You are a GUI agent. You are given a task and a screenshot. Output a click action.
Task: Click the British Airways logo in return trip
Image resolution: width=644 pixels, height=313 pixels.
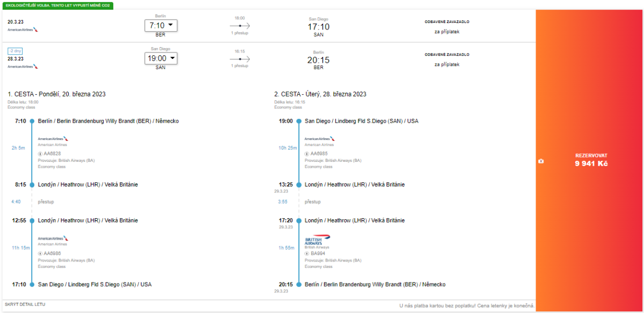pyautogui.click(x=317, y=239)
